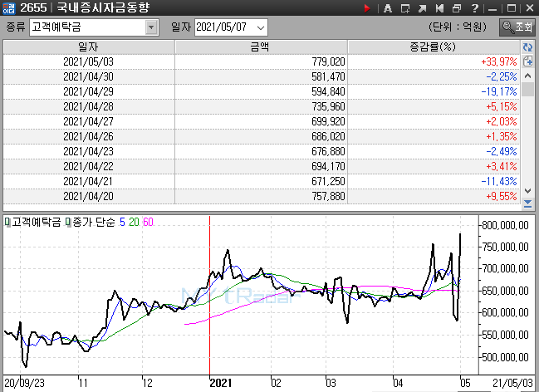Click the export icon below the refresh icon

[527, 61]
